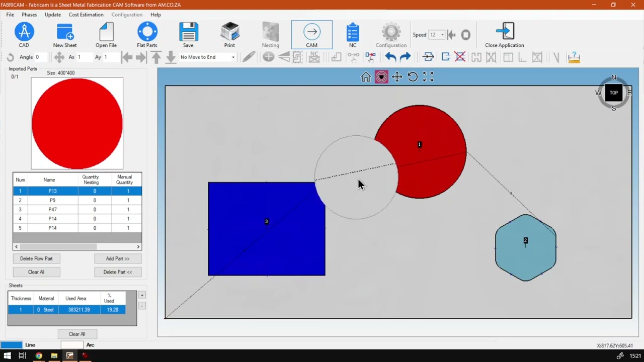
Task: Click the white Arc color swatch
Action: (x=72, y=345)
